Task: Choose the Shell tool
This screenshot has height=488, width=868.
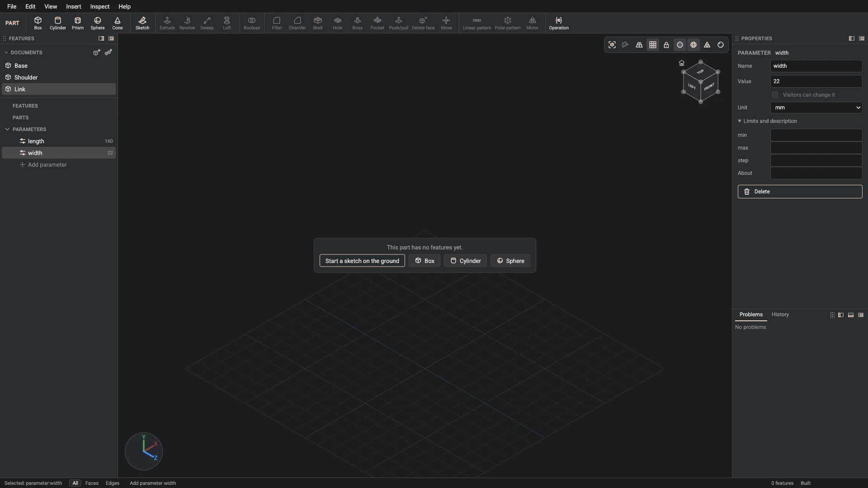Action: point(318,23)
